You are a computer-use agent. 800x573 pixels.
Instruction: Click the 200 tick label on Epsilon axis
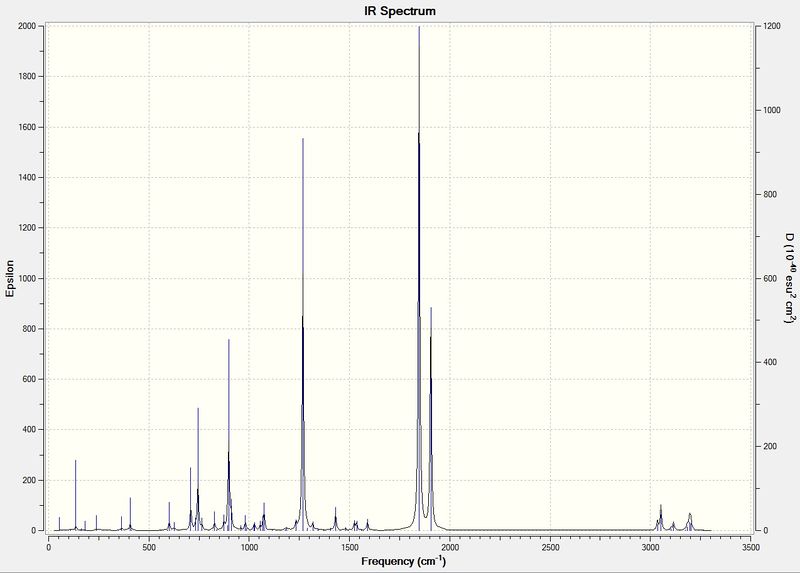click(31, 480)
